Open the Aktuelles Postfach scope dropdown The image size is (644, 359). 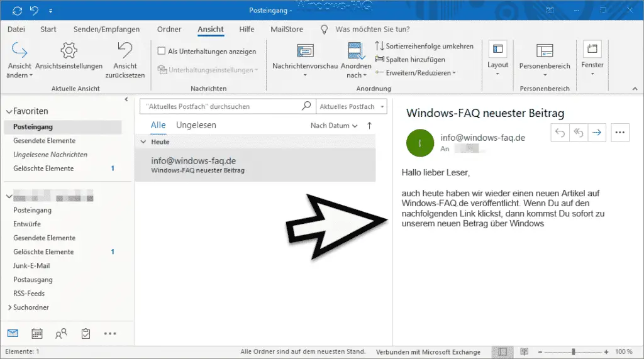click(x=352, y=106)
